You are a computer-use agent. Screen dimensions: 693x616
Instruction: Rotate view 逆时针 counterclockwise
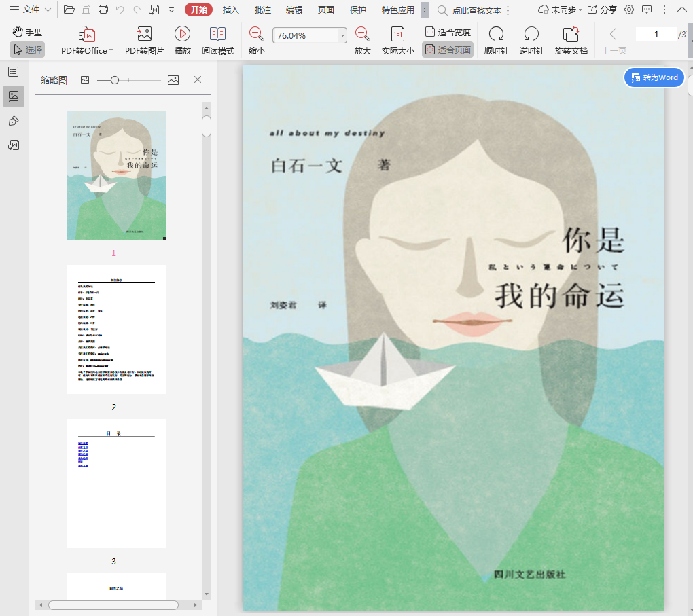click(532, 40)
